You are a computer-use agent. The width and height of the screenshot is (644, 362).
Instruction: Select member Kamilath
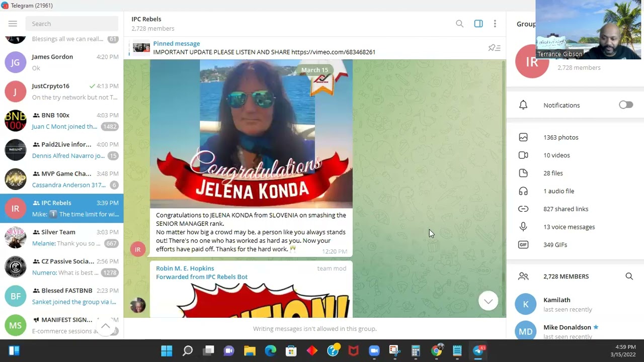[575, 304]
